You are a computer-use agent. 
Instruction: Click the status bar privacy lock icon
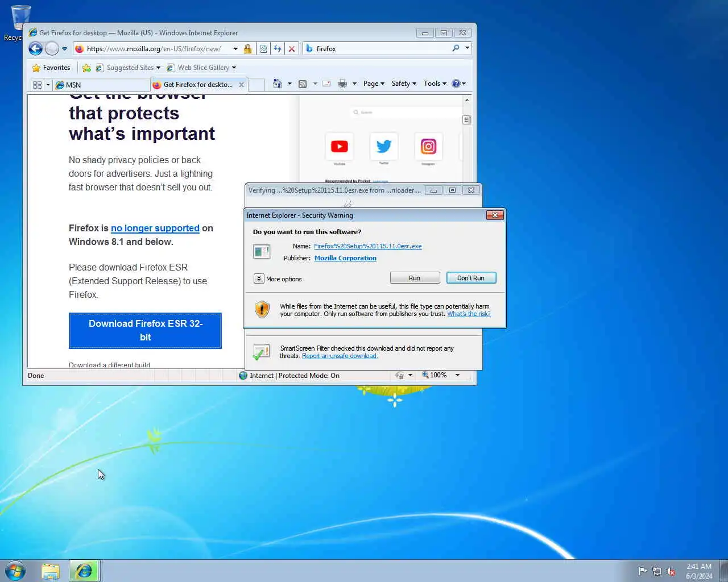(400, 375)
